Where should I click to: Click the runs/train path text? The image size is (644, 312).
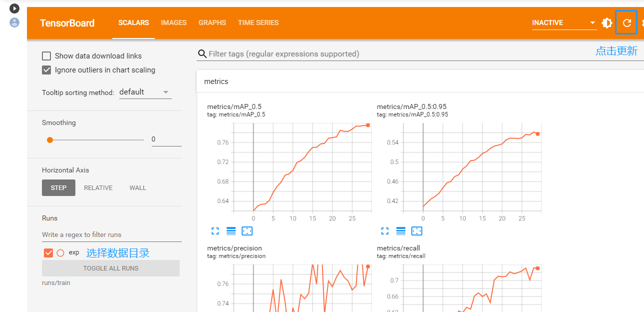click(x=56, y=283)
